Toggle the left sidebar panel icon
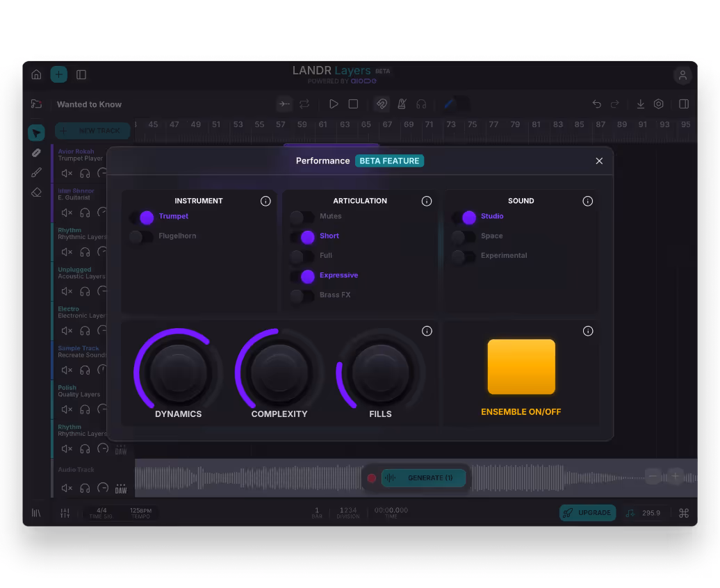Viewport: 720px width, 588px height. click(81, 74)
